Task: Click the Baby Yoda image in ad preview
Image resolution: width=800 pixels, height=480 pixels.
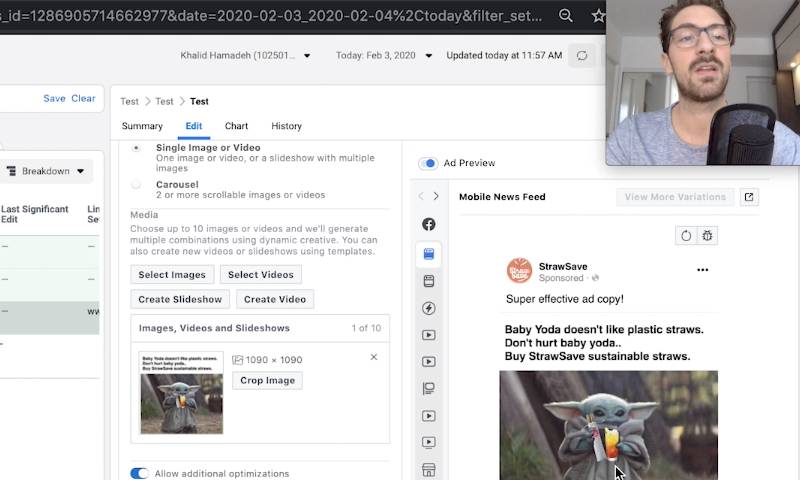Action: click(609, 425)
